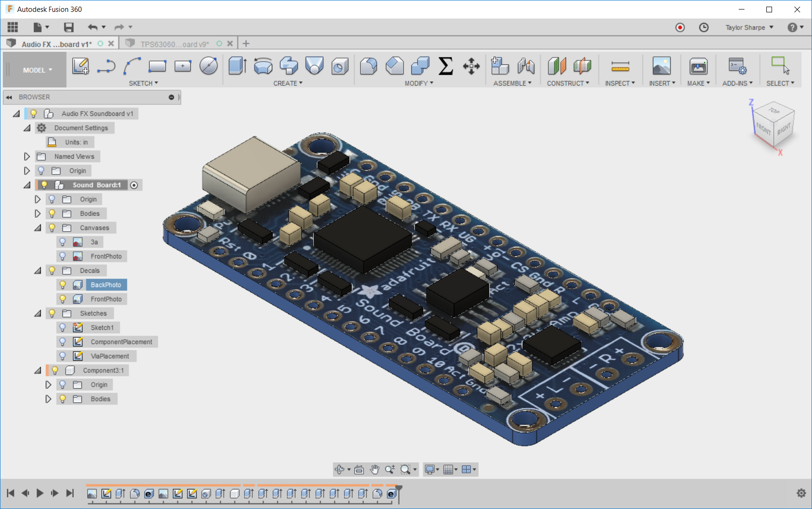Hide the BackPhoto decal

pyautogui.click(x=63, y=285)
